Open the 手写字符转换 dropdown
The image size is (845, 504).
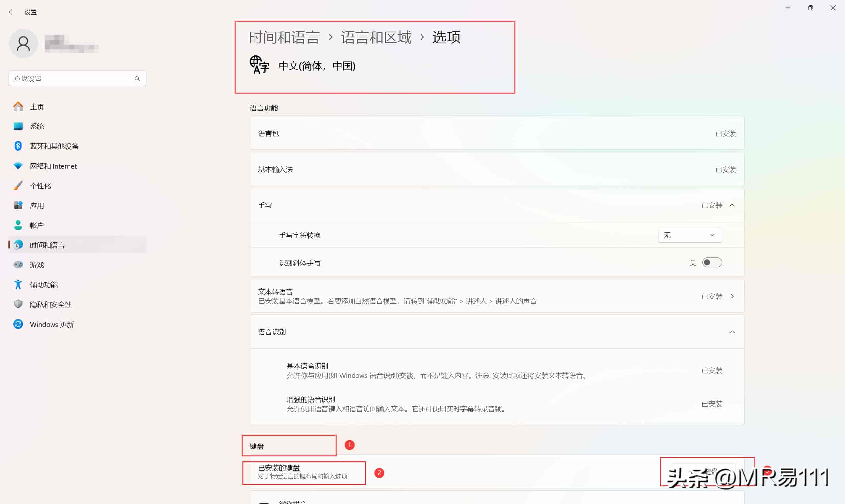coord(690,235)
